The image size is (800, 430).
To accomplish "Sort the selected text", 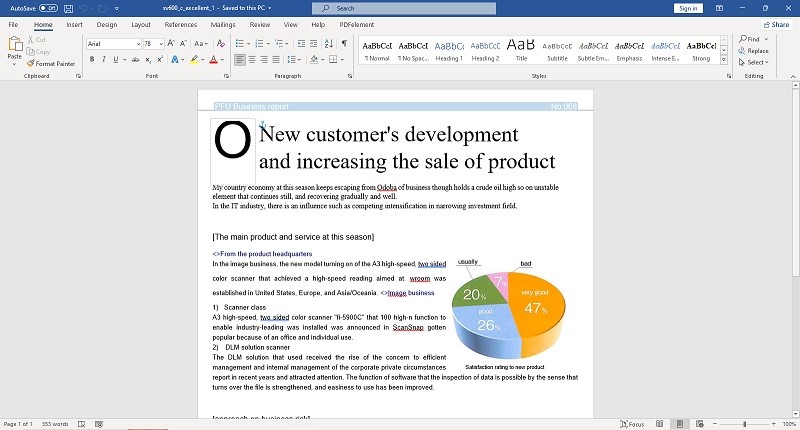I will (329, 43).
